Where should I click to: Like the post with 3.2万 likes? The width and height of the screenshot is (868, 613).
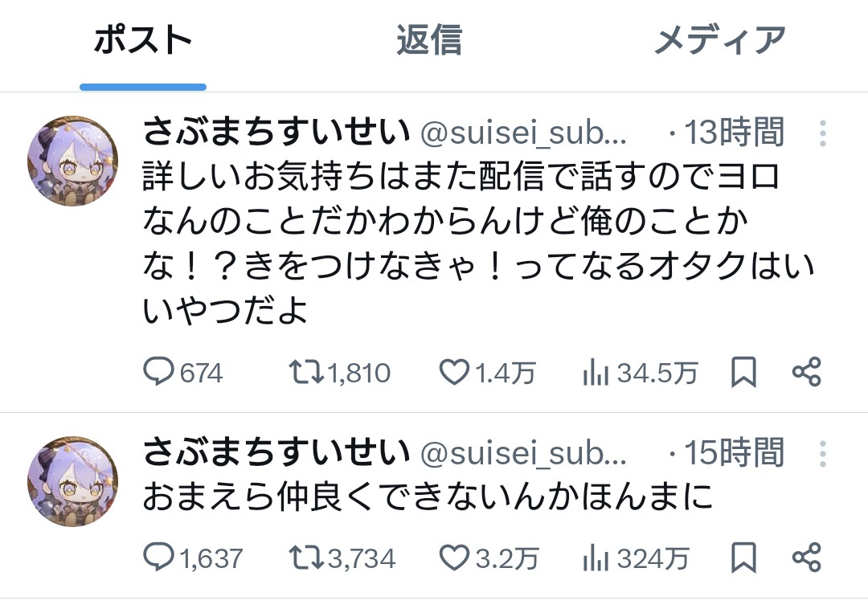(454, 557)
